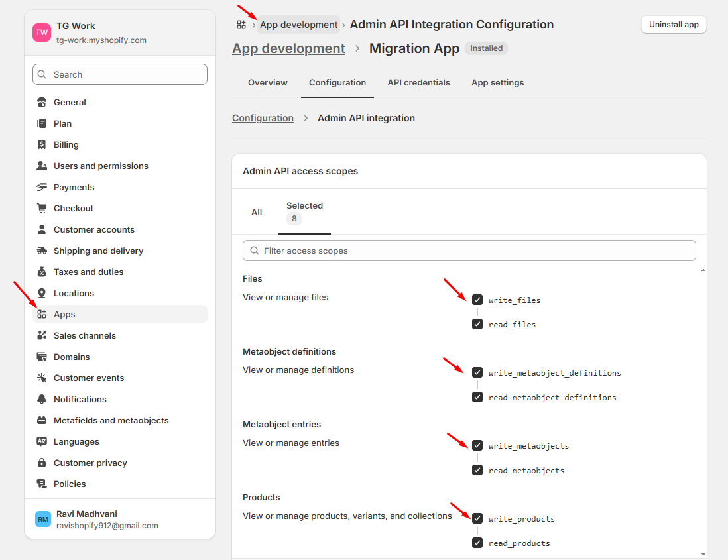Click the Metaobject definitions section title
The width and height of the screenshot is (728, 560).
pyautogui.click(x=289, y=352)
